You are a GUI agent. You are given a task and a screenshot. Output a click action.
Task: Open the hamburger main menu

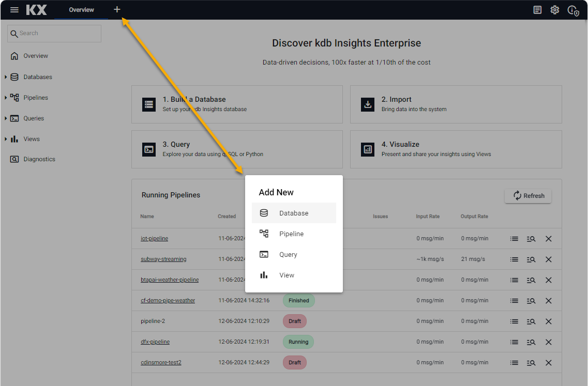pos(14,10)
